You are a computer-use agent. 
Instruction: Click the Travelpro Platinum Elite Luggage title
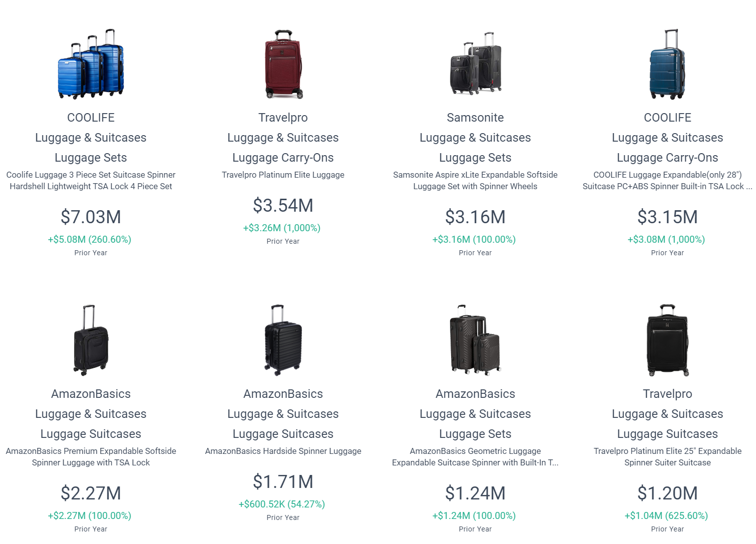(283, 175)
